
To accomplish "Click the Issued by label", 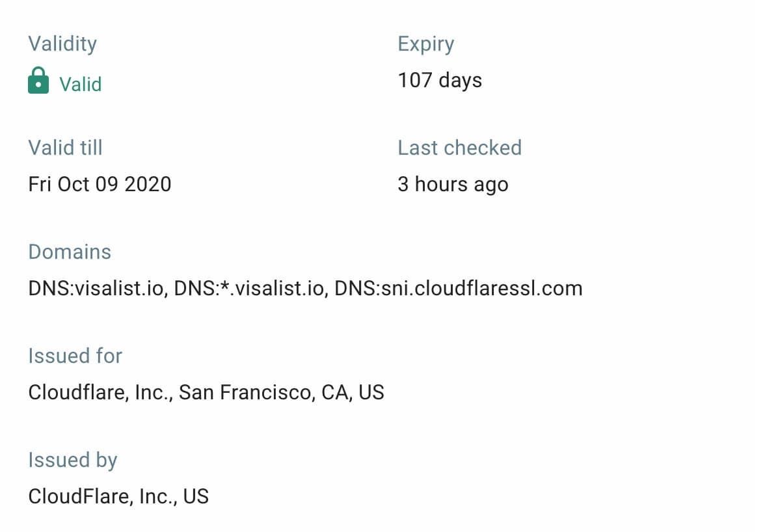I will click(x=73, y=460).
